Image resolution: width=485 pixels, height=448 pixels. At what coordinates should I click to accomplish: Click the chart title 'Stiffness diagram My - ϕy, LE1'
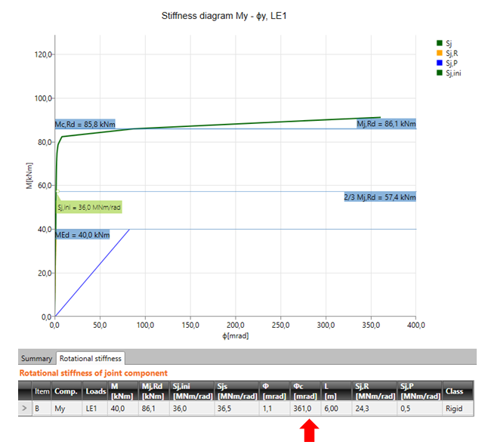pos(224,16)
